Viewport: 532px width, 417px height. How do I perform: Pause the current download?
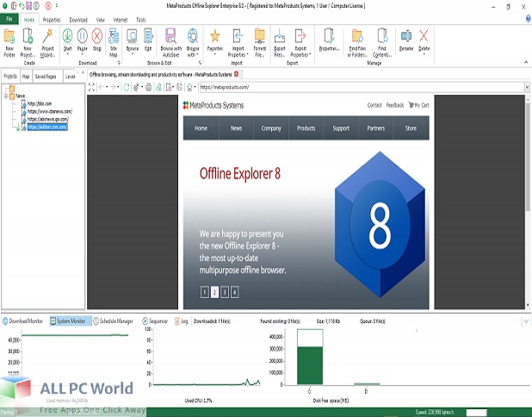[x=83, y=40]
